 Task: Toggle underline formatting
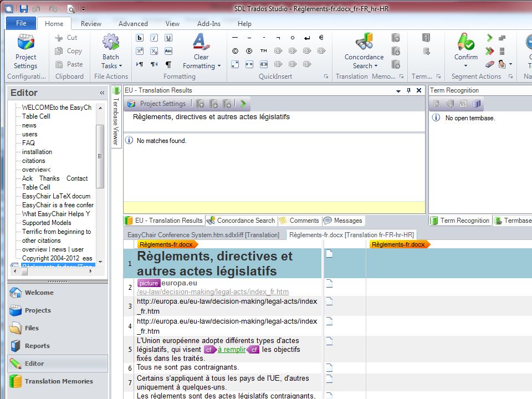(x=168, y=38)
